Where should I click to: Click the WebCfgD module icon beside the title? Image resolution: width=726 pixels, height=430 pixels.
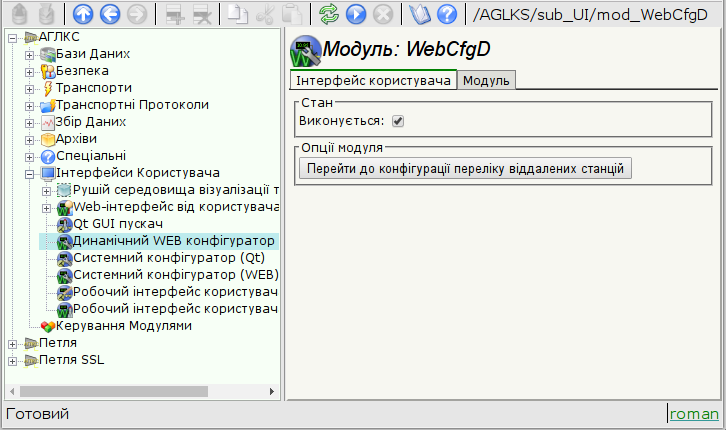tap(305, 50)
